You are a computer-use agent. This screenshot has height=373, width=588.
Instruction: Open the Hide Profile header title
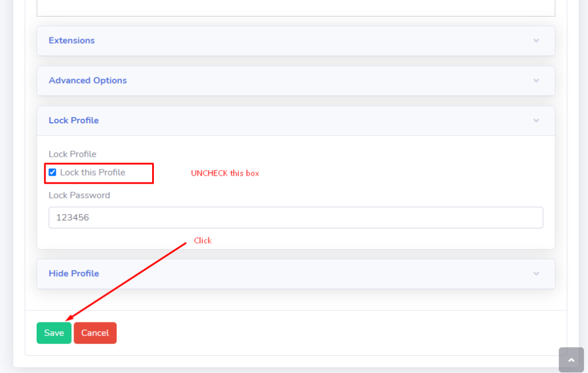pyautogui.click(x=74, y=273)
